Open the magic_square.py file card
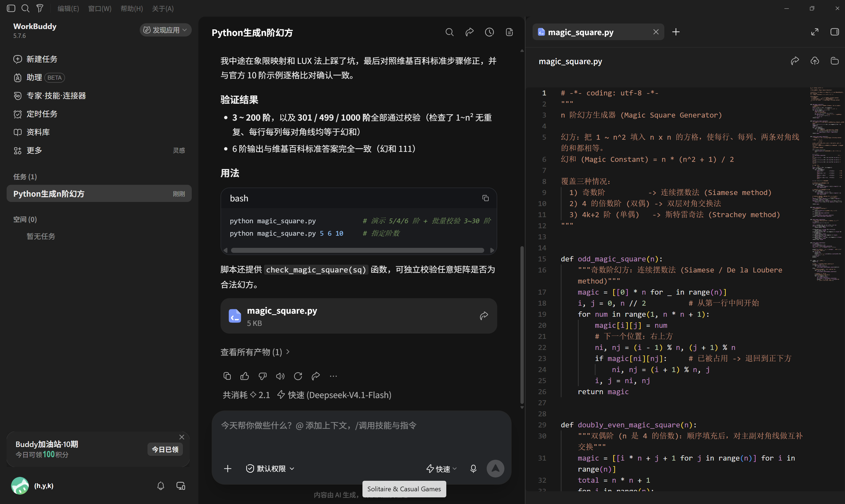This screenshot has height=504, width=845. [359, 316]
